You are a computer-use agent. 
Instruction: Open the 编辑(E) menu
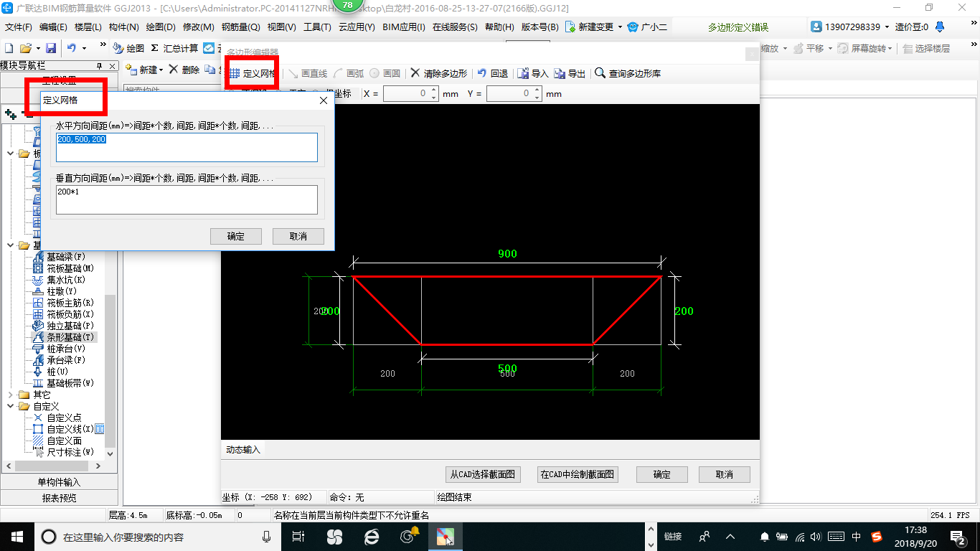(x=53, y=27)
